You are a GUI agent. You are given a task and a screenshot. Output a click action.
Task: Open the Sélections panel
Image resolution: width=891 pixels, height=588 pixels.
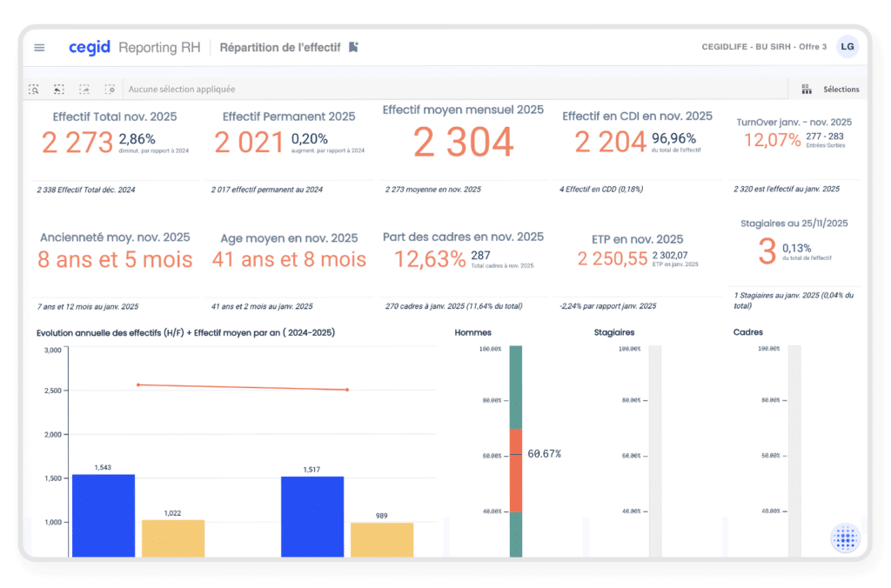(830, 89)
